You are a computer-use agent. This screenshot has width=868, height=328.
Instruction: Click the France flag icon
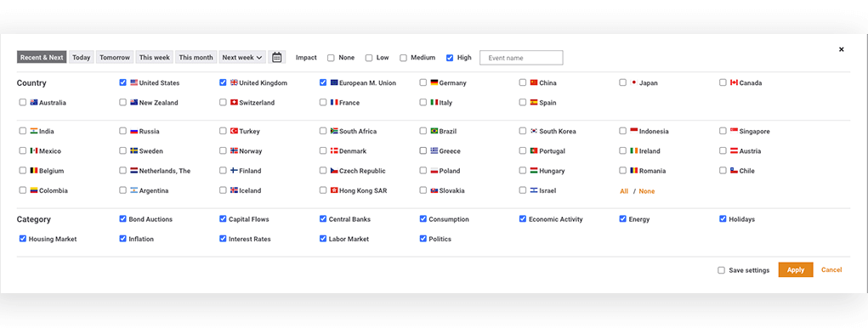[x=334, y=102]
